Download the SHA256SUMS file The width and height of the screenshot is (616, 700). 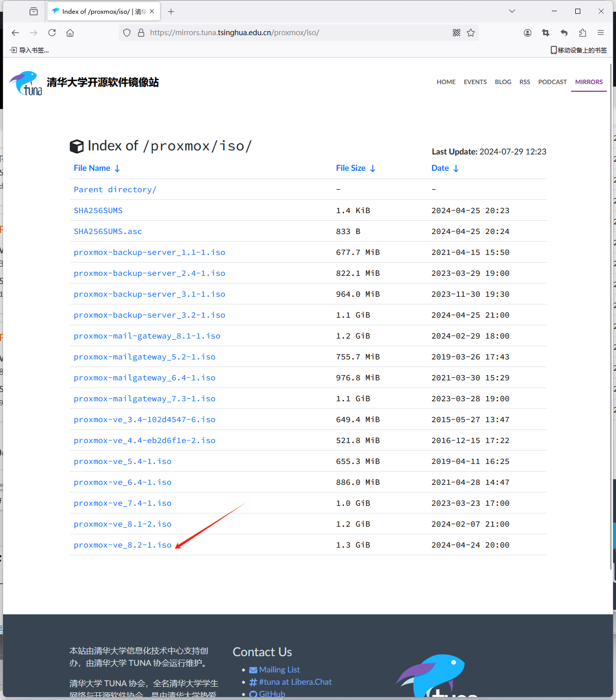coord(98,211)
